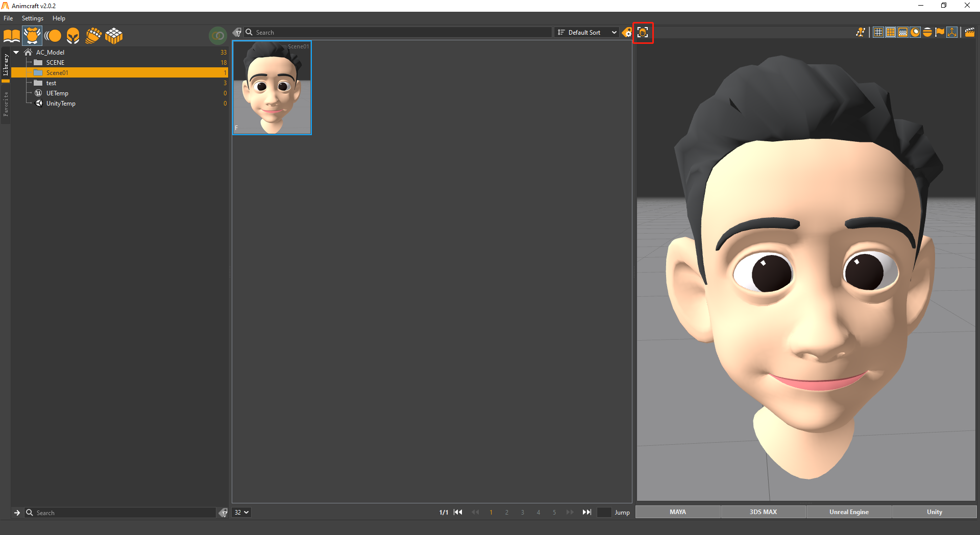Click the 3D head preview viewport
The image size is (980, 535).
(806, 270)
